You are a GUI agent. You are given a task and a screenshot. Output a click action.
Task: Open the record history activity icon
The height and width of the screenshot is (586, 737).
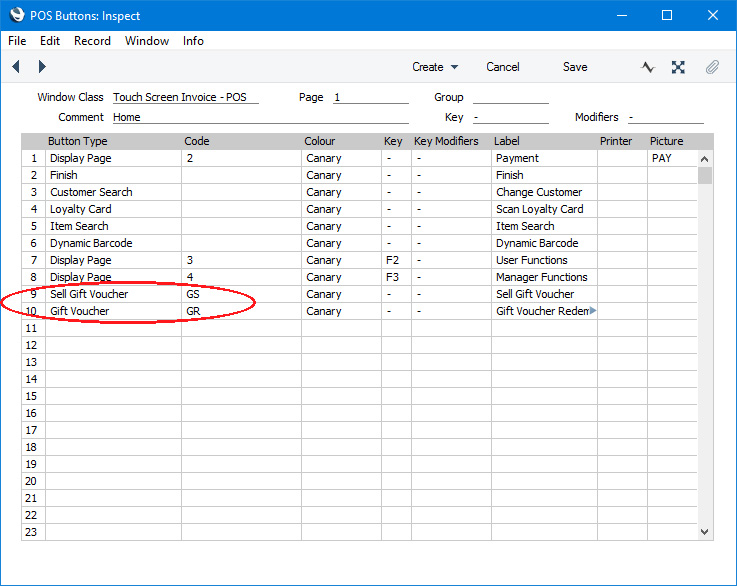(x=648, y=67)
